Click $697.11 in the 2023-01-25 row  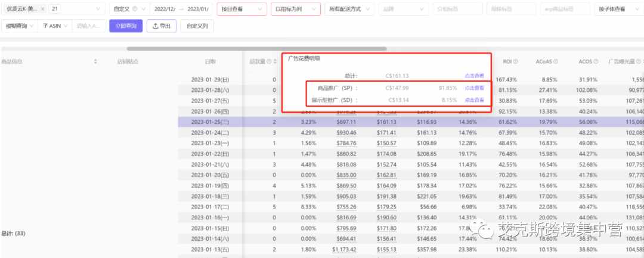(346, 122)
